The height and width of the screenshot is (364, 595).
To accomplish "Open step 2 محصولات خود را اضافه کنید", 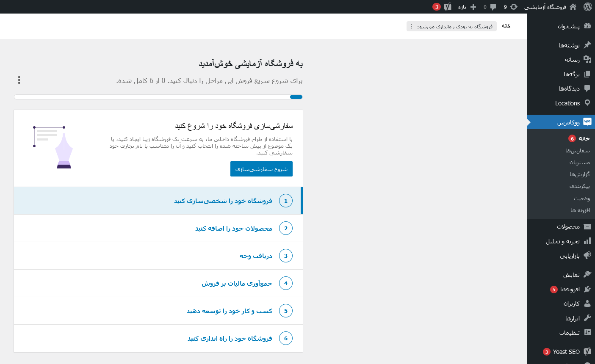I will [158, 228].
